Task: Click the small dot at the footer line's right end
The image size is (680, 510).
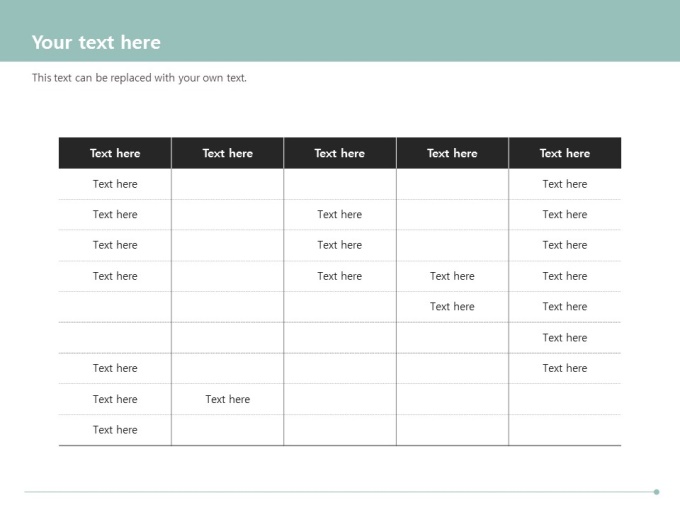Action: 656,492
